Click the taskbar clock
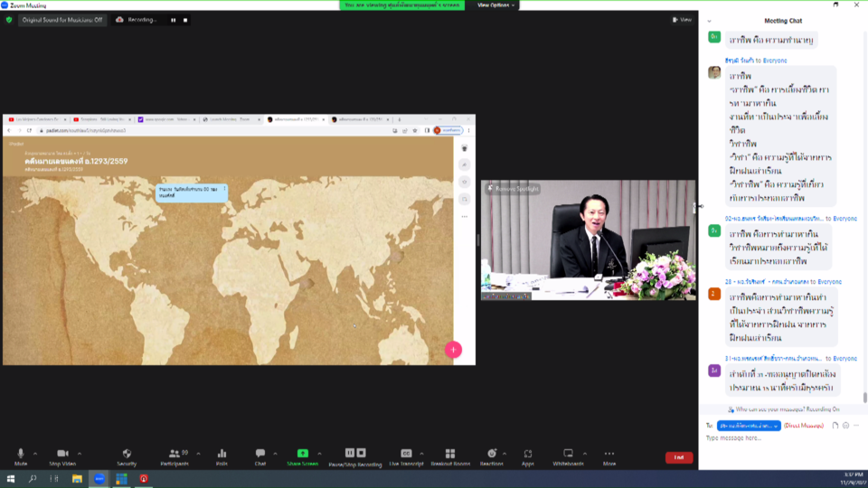Screen dimensions: 868x488 853,479
